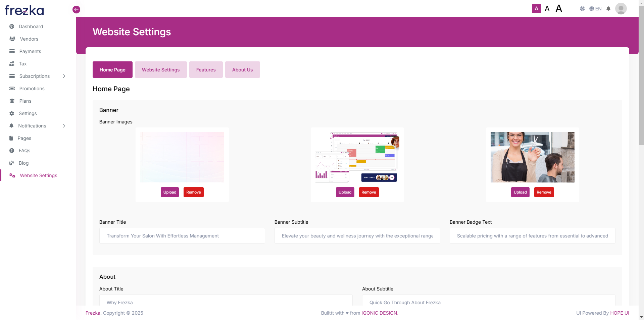Visit the IQONIC DESIGN link in footer

tap(379, 313)
